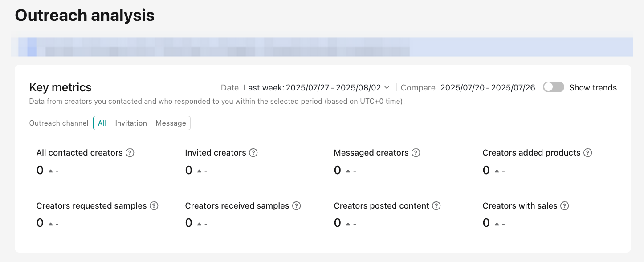Open Creators posted content help icon

(436, 206)
